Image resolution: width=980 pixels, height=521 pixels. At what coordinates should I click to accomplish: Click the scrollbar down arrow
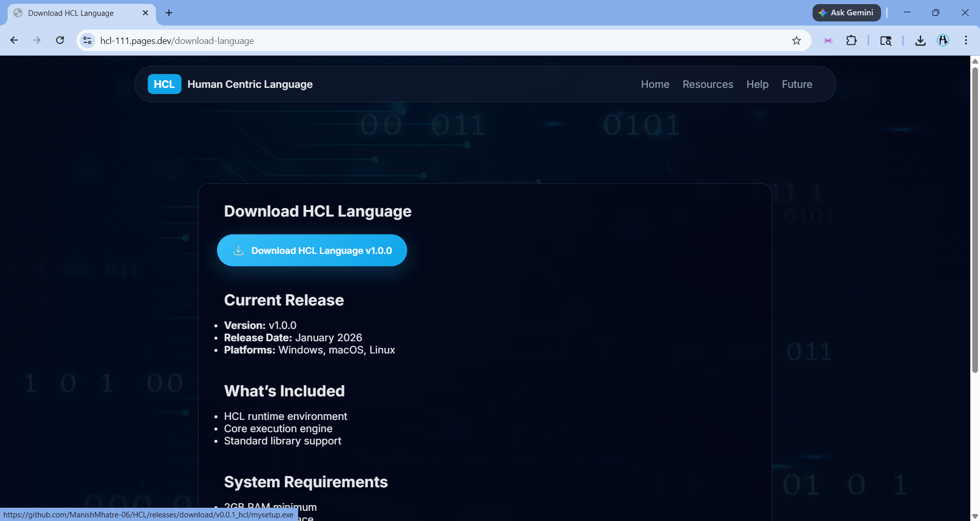pyautogui.click(x=975, y=516)
